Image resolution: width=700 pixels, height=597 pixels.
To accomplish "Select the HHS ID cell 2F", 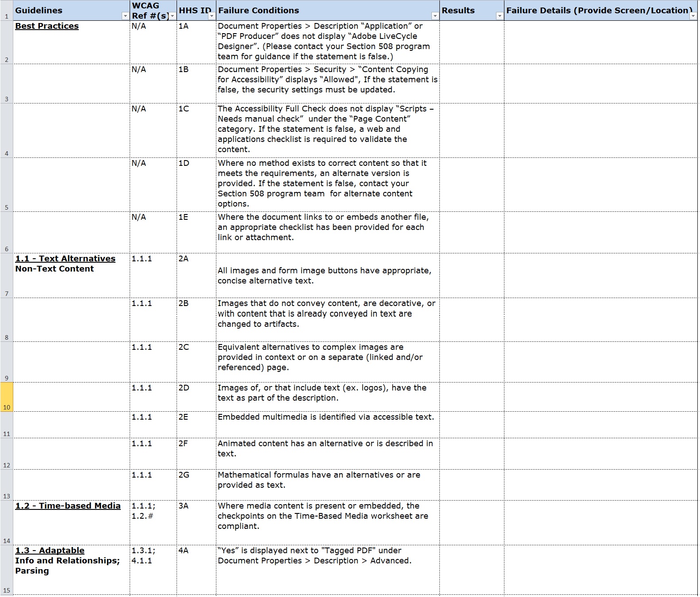I will (196, 454).
